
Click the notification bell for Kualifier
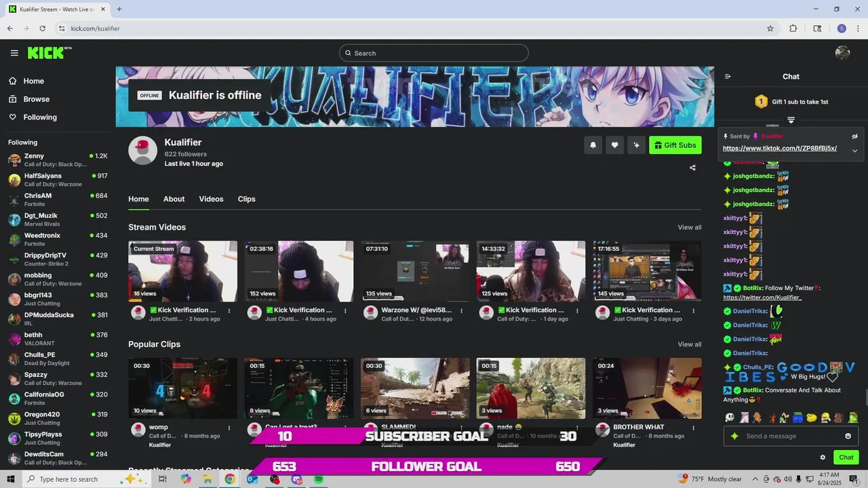[593, 145]
